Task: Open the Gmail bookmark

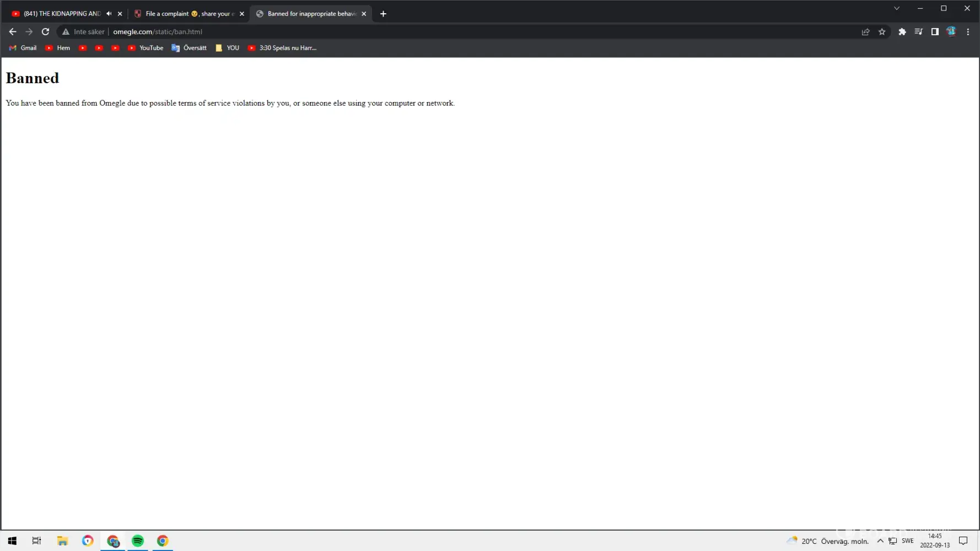Action: 23,48
